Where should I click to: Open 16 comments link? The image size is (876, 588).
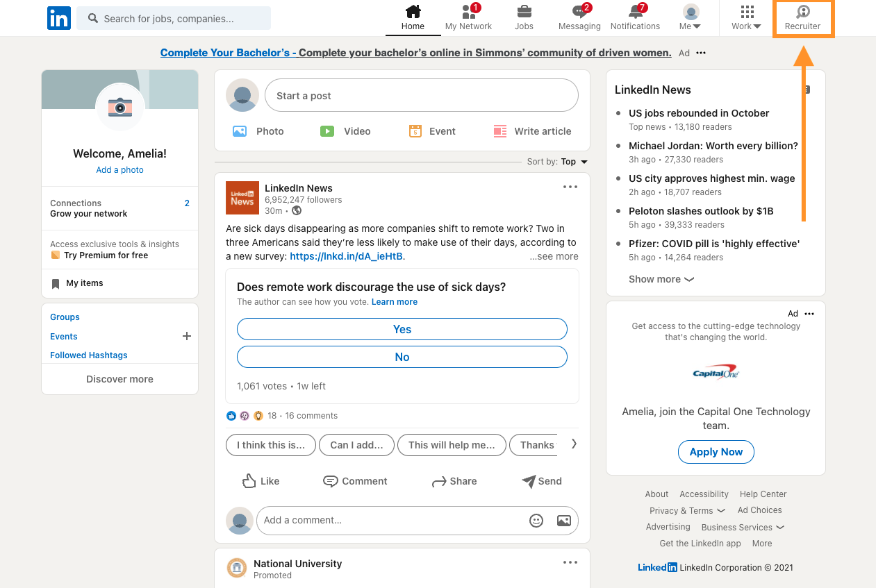(x=311, y=416)
